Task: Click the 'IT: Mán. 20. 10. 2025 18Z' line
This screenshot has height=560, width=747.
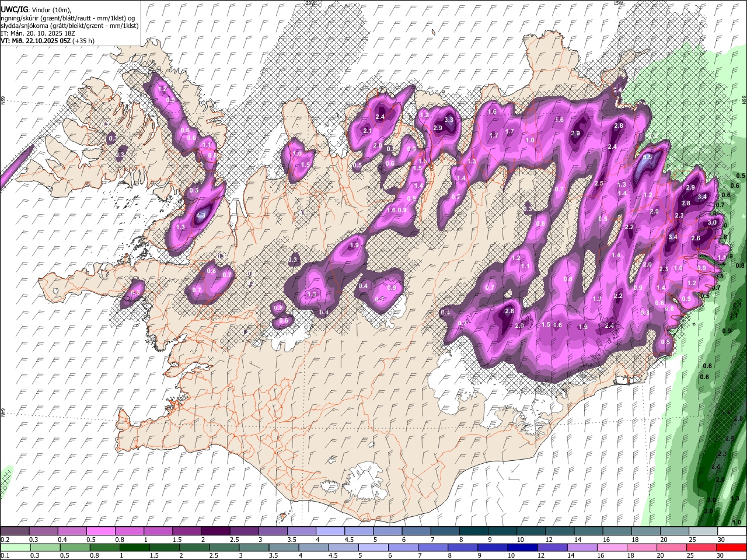Action: pos(37,33)
